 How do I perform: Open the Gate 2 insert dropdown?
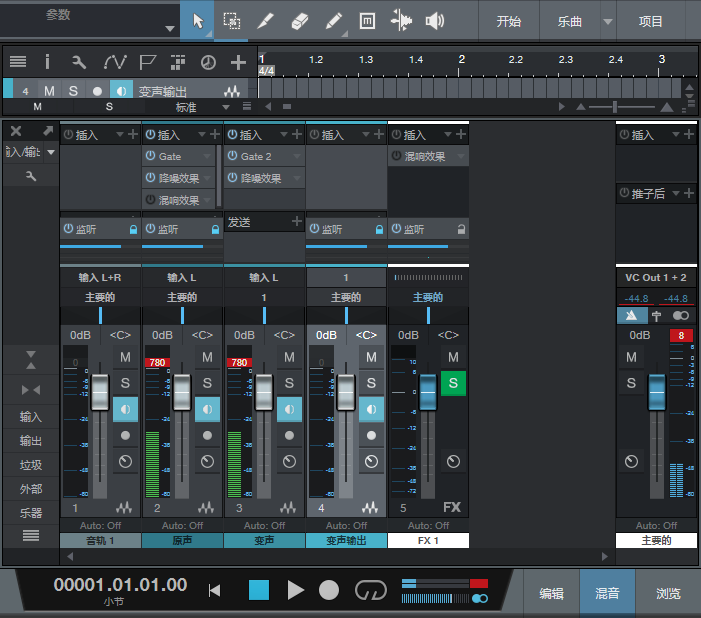pyautogui.click(x=295, y=157)
